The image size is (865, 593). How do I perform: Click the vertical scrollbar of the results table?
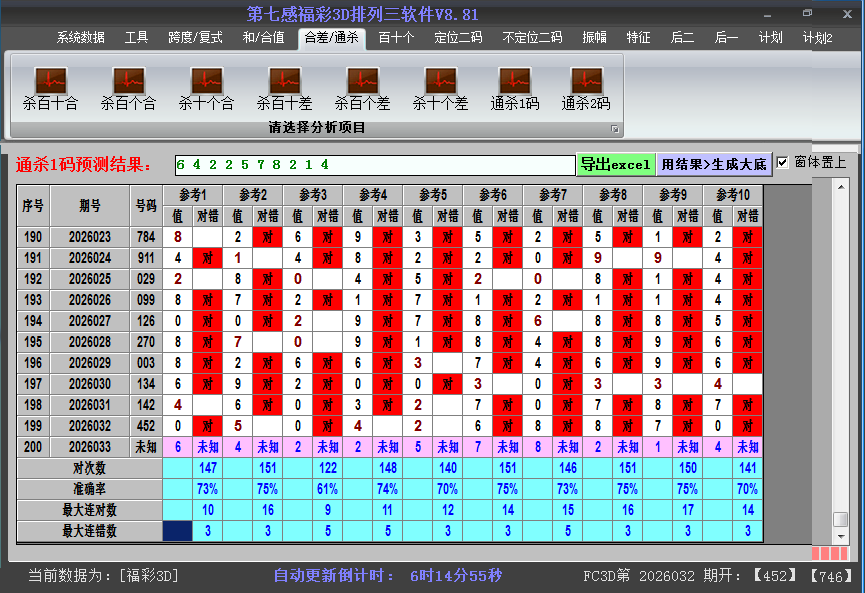(841, 350)
